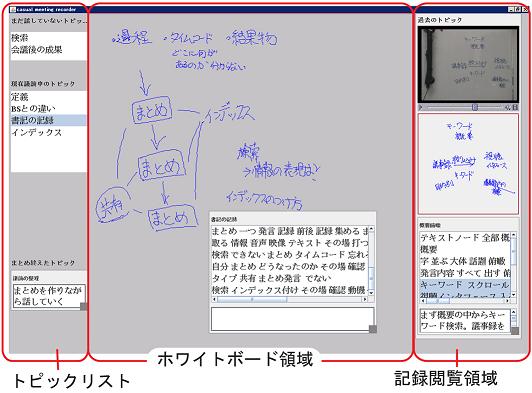The width and height of the screenshot is (532, 393).
Task: Select overview row 概要
Action: [465, 249]
